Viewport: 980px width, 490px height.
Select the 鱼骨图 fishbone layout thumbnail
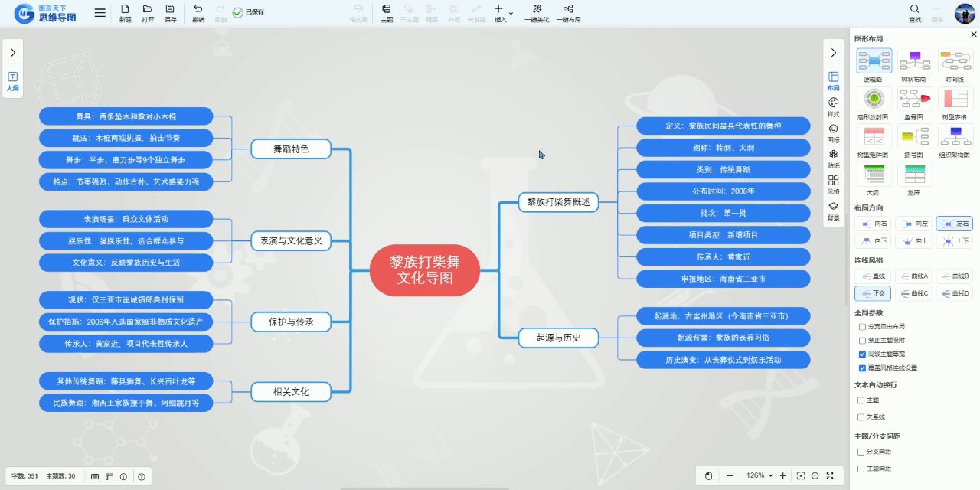click(x=914, y=100)
